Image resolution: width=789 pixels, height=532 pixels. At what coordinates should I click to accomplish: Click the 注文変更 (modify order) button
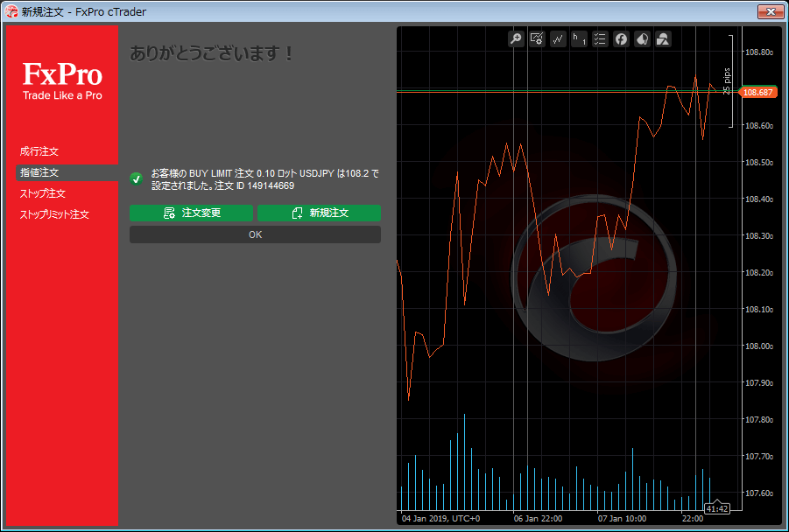[191, 213]
